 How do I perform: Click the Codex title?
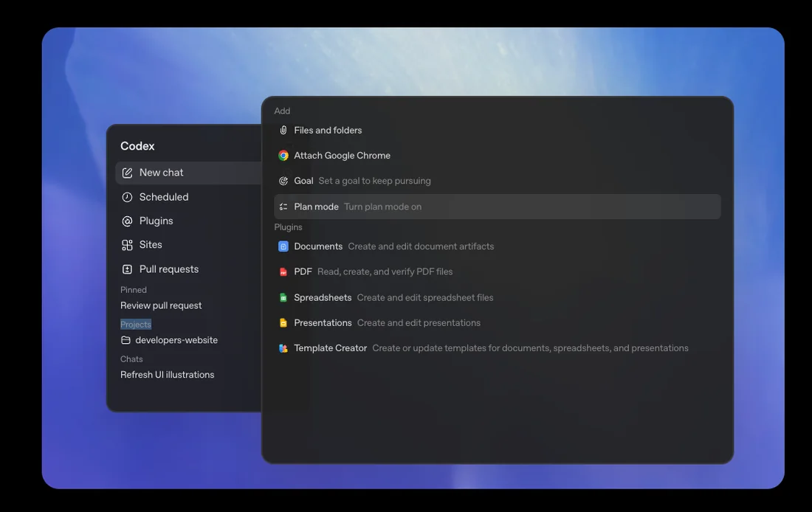(x=137, y=146)
